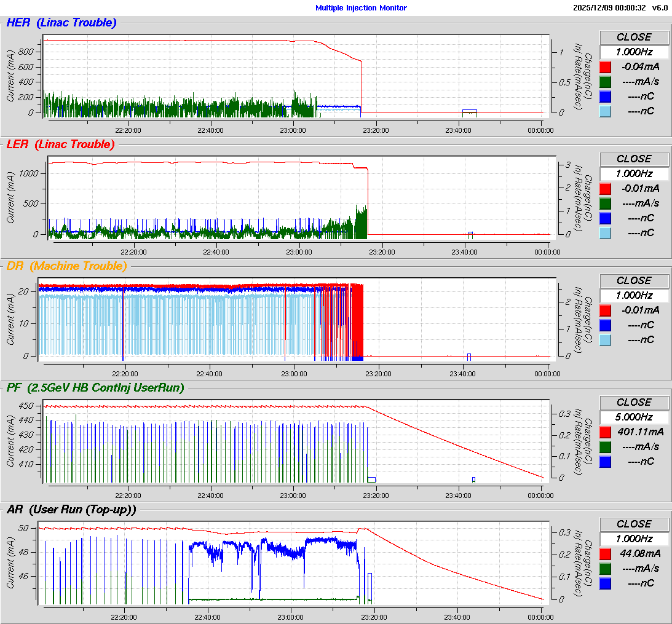Click the green mA/s swatch in AR
Viewport: 672px width, 624px height.
pos(605,568)
